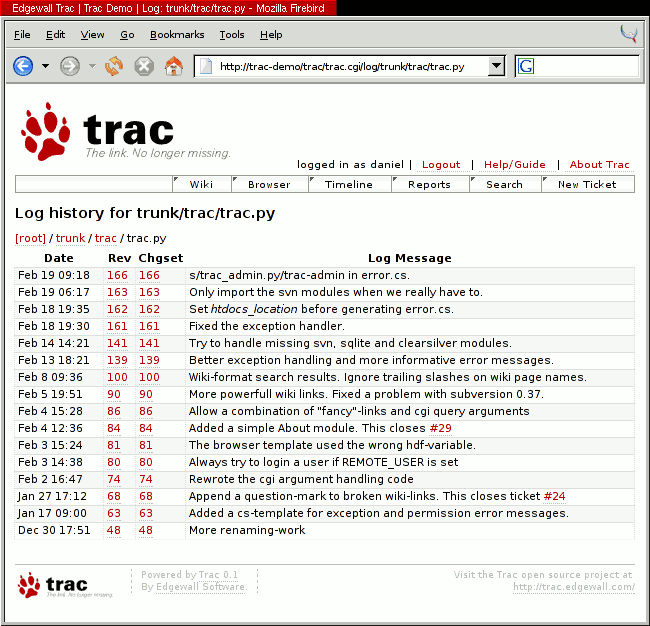Expand the address bar URL dropdown
The height and width of the screenshot is (626, 650).
click(x=496, y=66)
